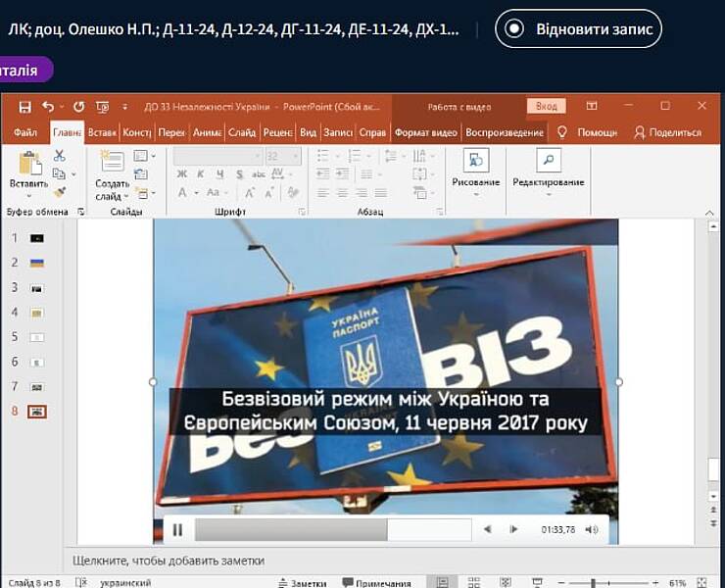Screen dimensions: 725x588
Task: Open the Рисование drawing group
Action: 476,173
